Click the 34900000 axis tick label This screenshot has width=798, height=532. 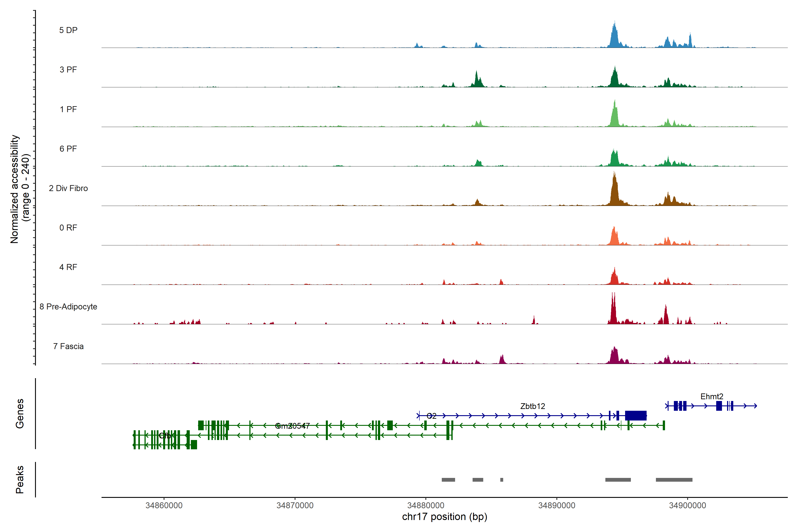687,505
